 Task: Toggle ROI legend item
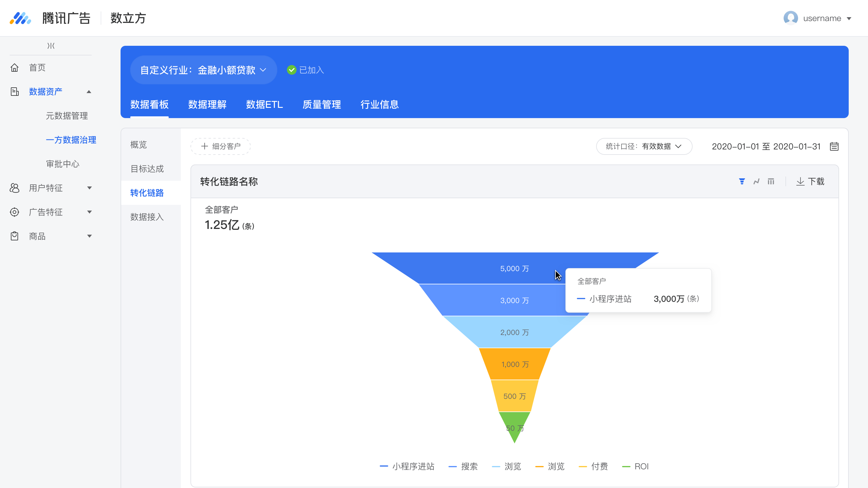(635, 466)
